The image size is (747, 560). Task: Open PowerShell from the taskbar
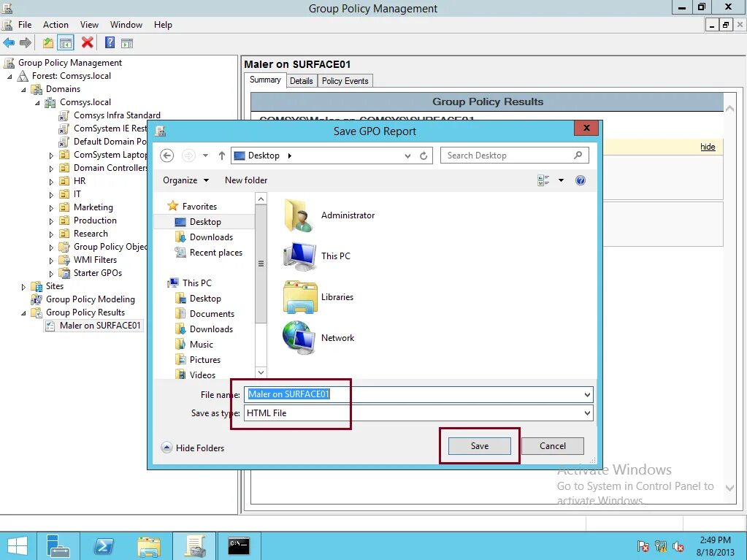pos(104,545)
